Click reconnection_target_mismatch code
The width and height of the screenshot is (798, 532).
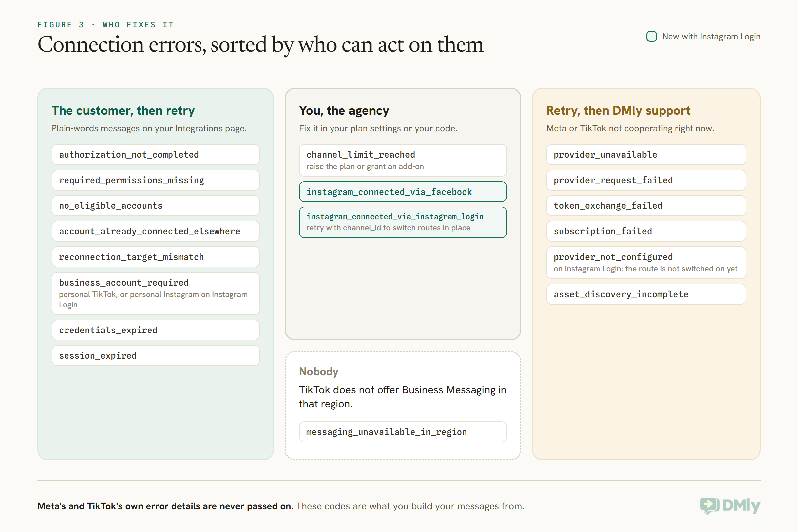(155, 257)
